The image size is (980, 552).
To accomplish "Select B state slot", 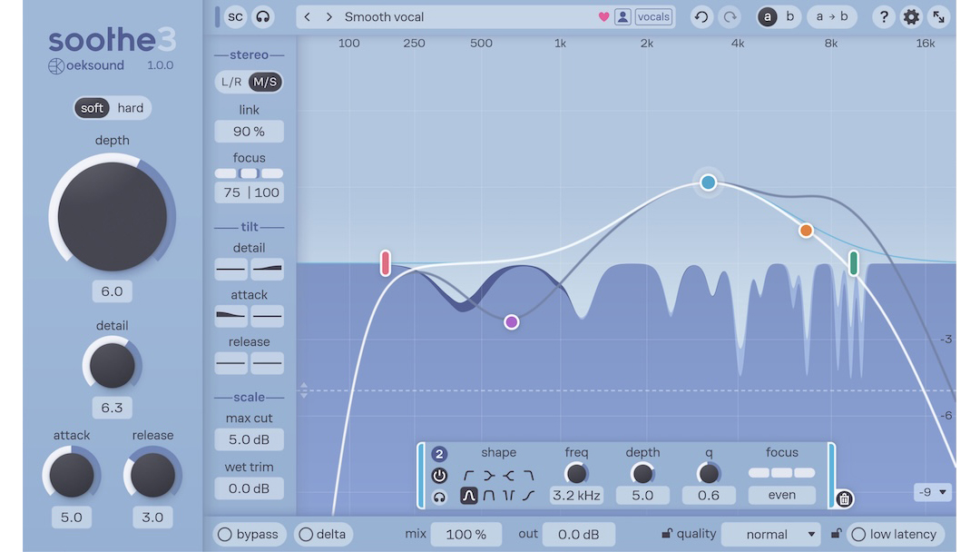I will click(x=790, y=17).
